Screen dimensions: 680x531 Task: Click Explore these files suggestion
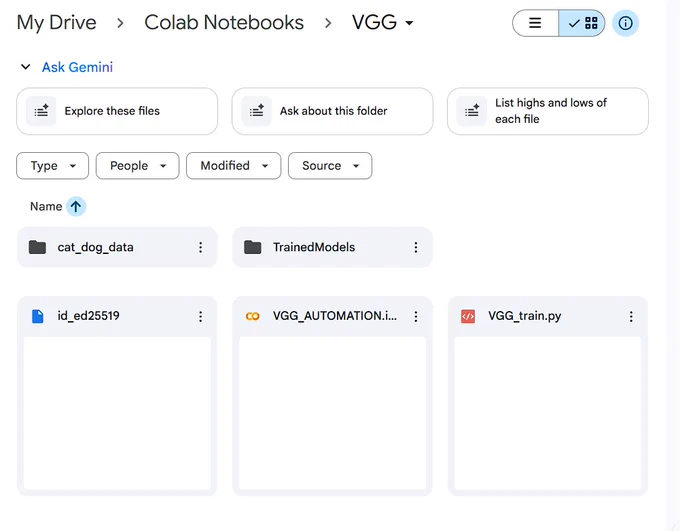pos(117,111)
